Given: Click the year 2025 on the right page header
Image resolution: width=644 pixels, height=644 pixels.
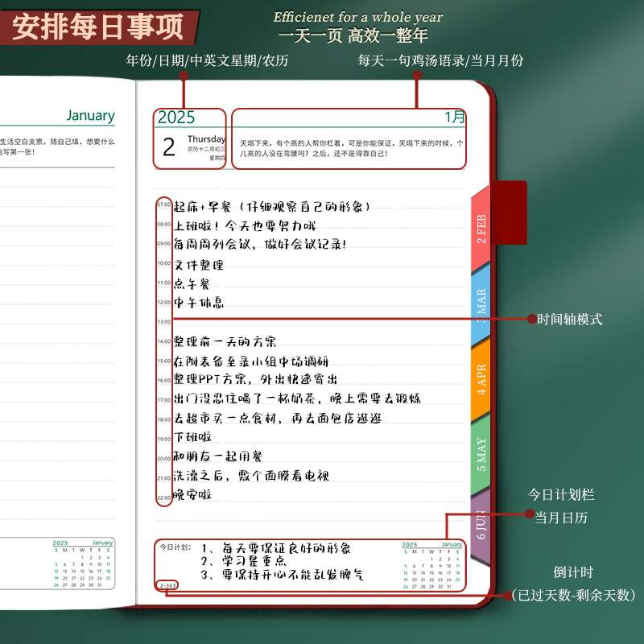Looking at the screenshot, I should (x=176, y=118).
